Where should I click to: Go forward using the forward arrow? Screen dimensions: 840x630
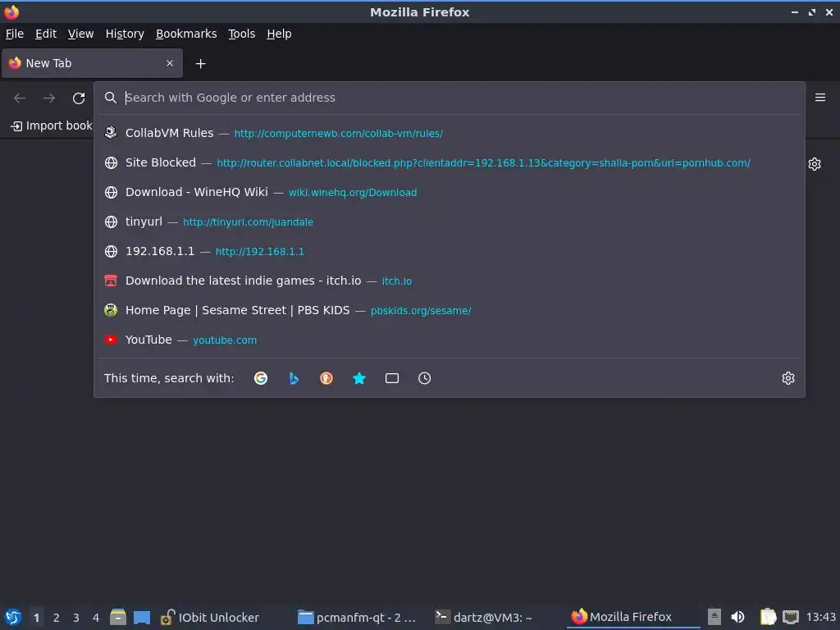(49, 98)
